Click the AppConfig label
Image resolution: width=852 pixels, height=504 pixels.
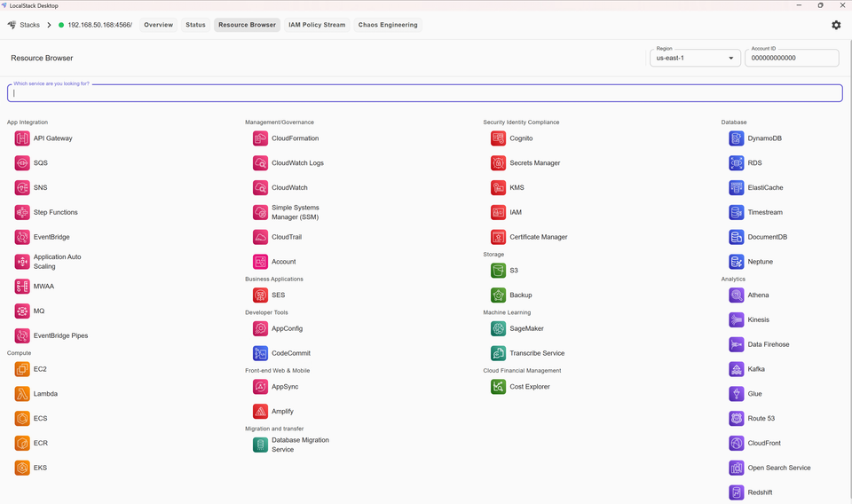pyautogui.click(x=287, y=328)
